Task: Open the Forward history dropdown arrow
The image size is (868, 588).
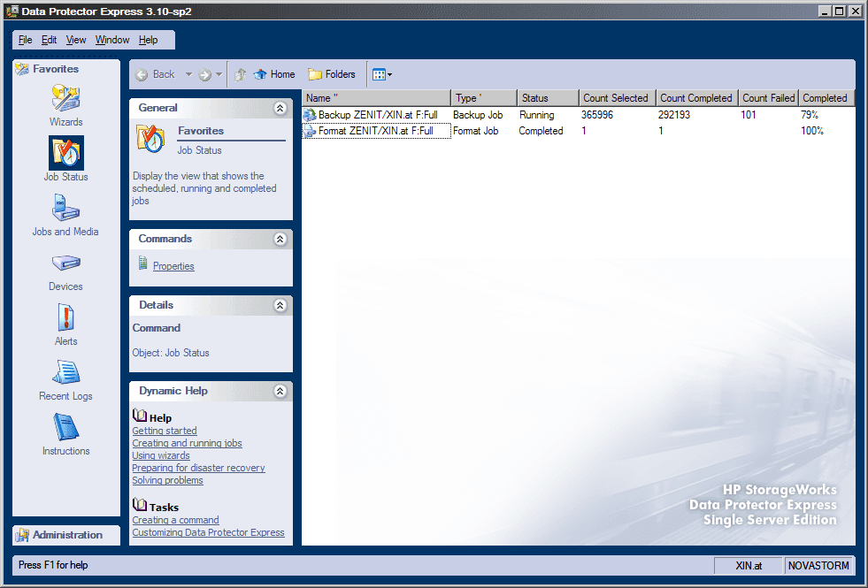Action: click(x=219, y=74)
